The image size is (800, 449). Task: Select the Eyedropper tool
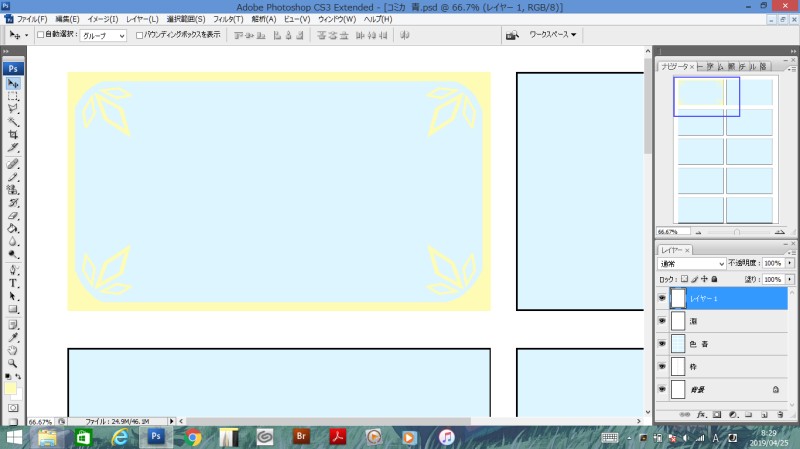[13, 337]
